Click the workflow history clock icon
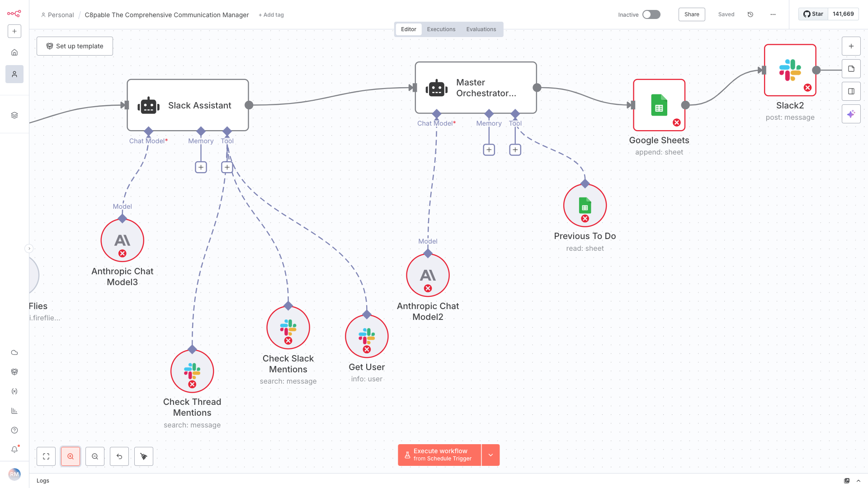 750,14
